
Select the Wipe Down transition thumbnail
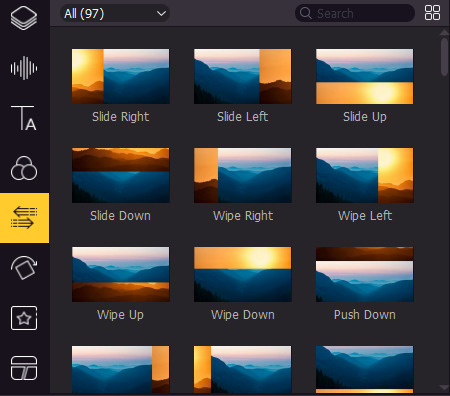(x=242, y=274)
